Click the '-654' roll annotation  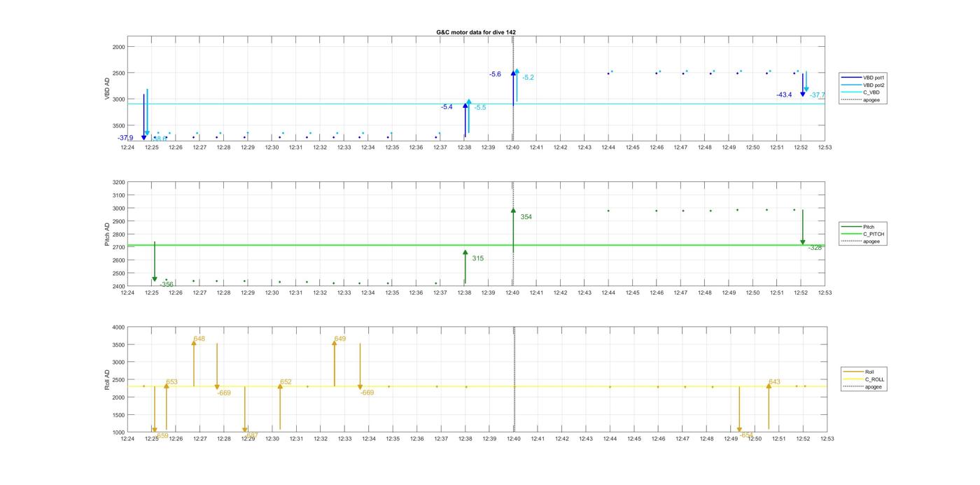click(746, 435)
